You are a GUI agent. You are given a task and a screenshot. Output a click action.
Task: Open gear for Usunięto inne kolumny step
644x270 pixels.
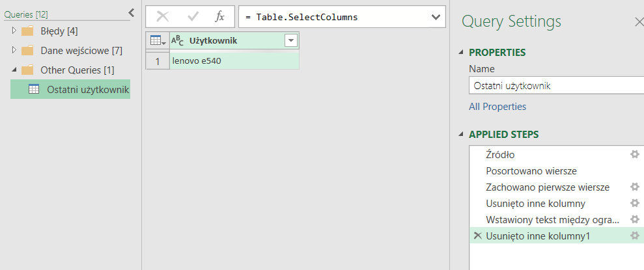pos(634,203)
